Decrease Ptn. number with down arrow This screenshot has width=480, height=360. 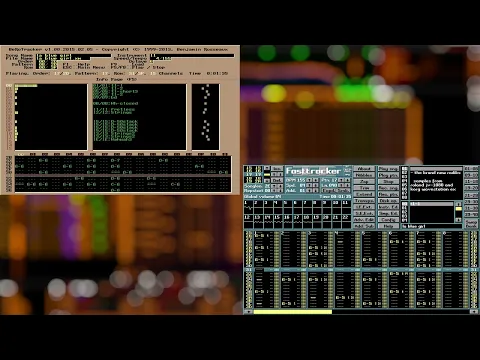click(348, 180)
